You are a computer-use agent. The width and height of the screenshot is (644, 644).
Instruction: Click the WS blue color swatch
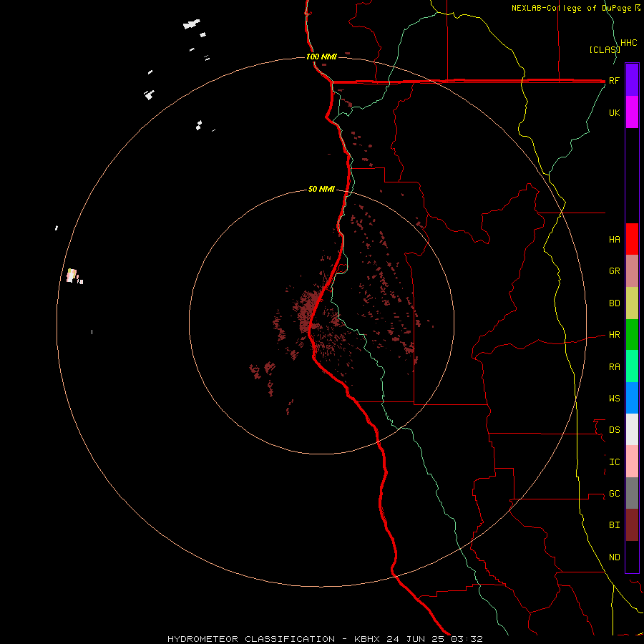point(632,398)
